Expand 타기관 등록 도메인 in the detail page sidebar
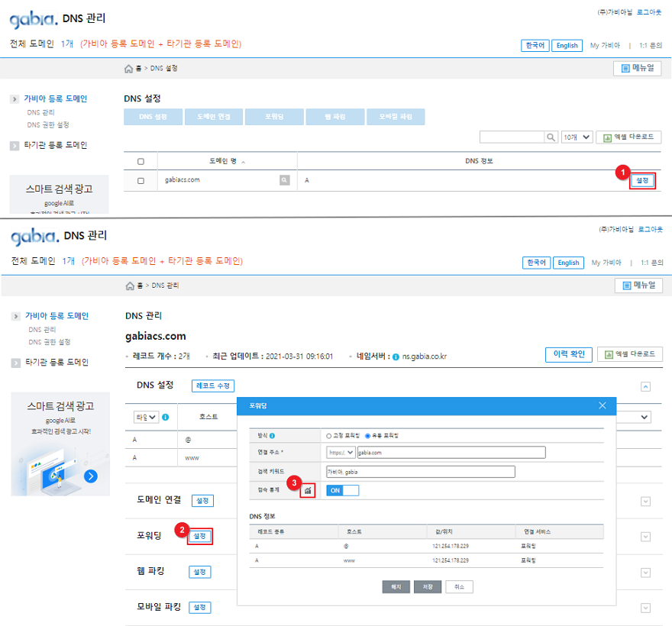This screenshot has width=672, height=626. click(x=16, y=363)
